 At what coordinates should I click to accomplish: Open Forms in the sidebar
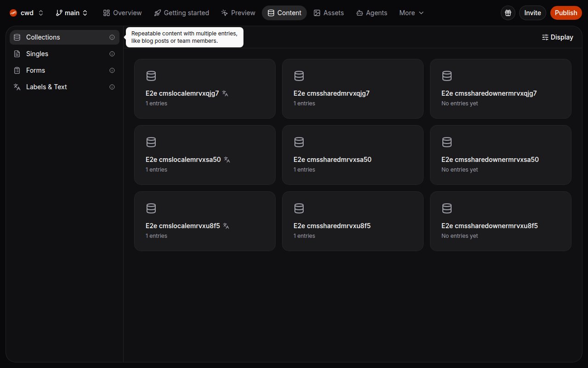click(x=64, y=70)
